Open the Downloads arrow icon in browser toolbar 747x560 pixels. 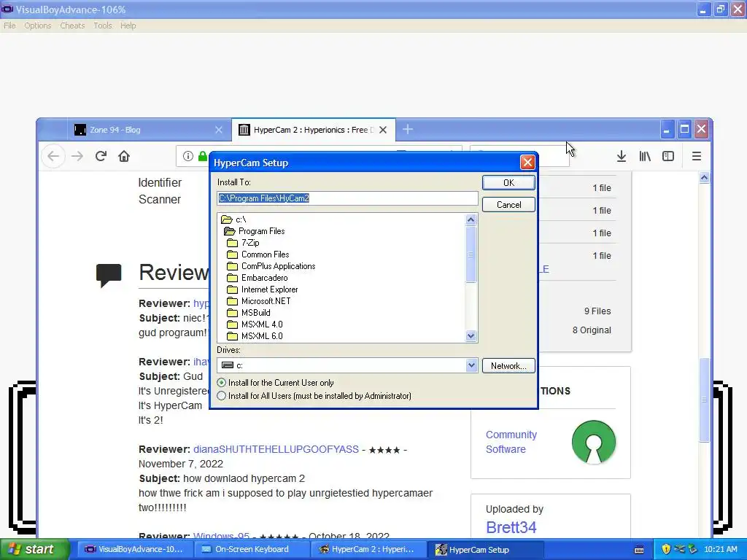tap(622, 156)
